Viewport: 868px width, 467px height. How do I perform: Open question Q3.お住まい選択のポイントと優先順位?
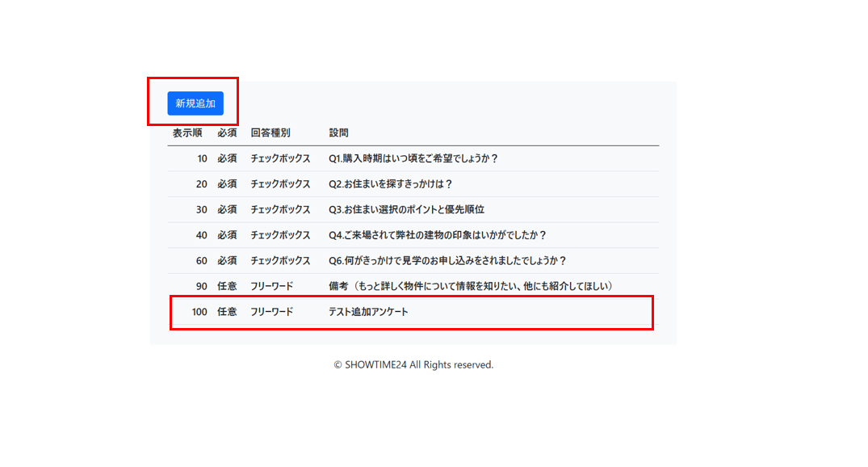tap(406, 209)
